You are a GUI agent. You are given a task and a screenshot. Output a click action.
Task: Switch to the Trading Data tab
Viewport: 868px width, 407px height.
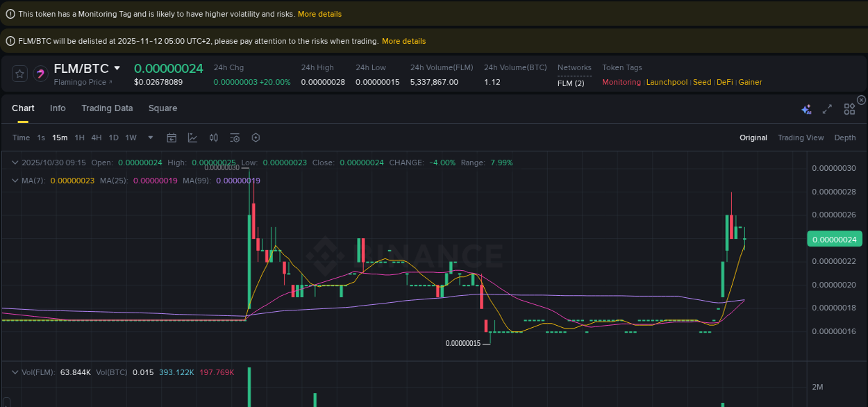point(107,108)
